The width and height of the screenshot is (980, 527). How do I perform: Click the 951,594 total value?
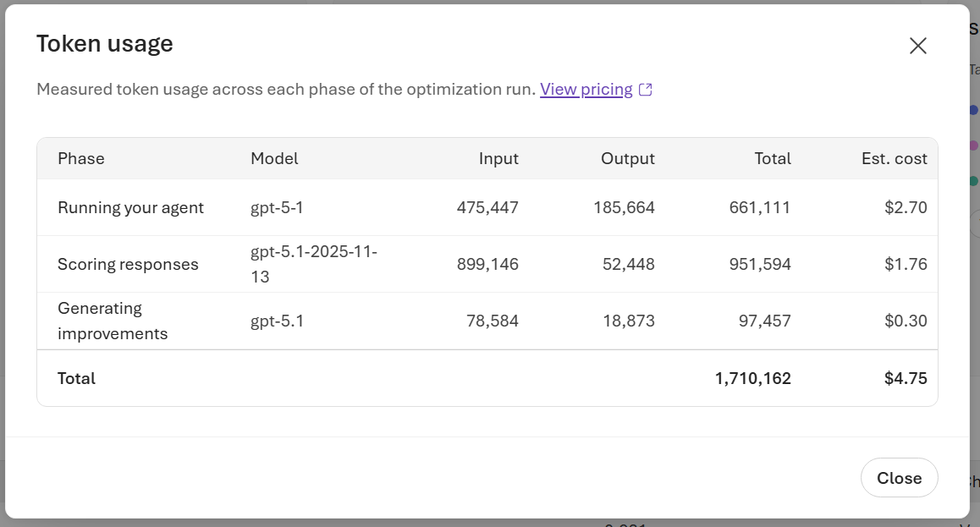coord(759,264)
